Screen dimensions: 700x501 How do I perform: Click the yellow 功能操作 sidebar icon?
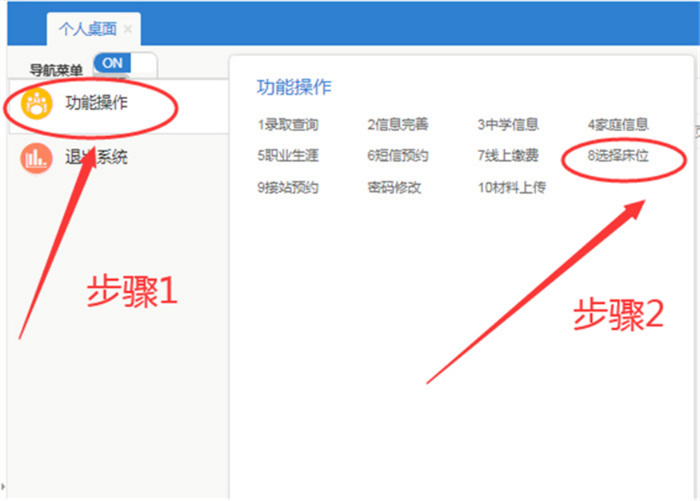38,104
